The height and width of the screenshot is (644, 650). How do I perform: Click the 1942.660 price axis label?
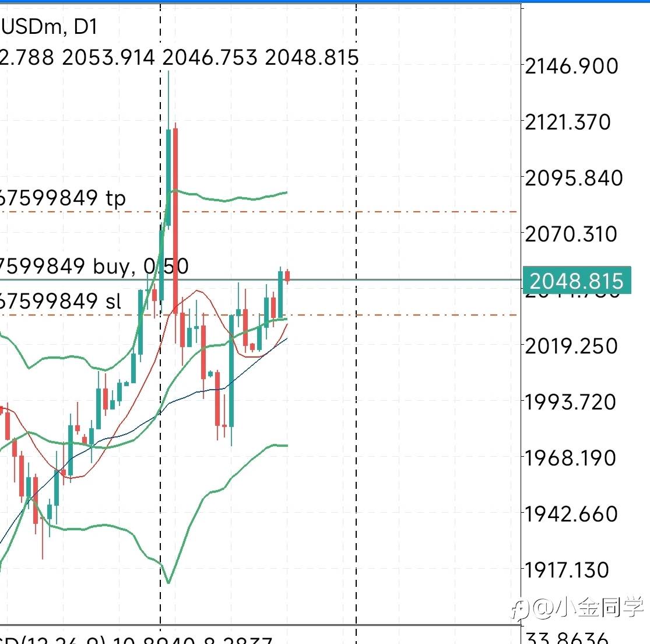[x=571, y=514]
